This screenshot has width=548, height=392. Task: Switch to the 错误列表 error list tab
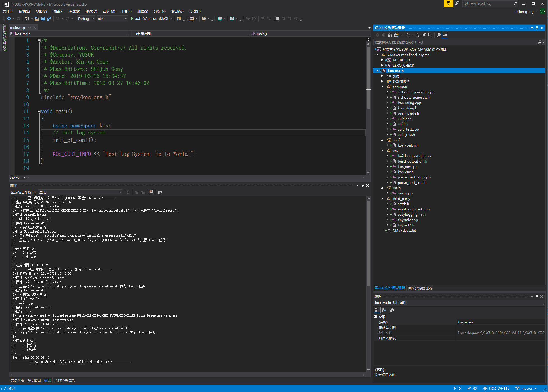17,381
